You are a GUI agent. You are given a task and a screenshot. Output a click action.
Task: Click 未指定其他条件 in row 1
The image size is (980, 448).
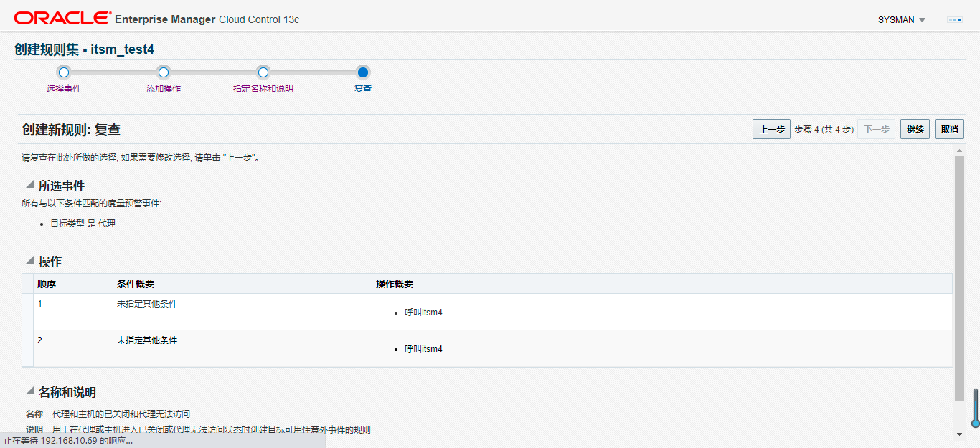147,304
